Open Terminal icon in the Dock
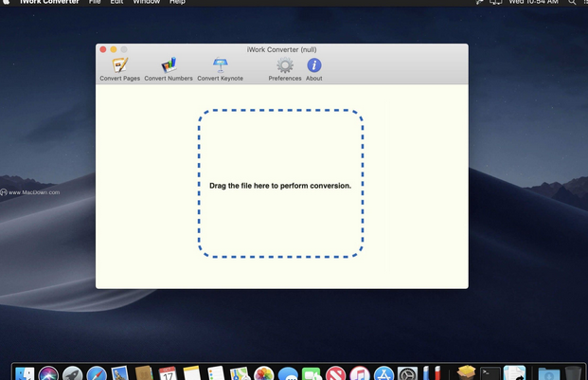Image resolution: width=588 pixels, height=380 pixels. click(490, 373)
